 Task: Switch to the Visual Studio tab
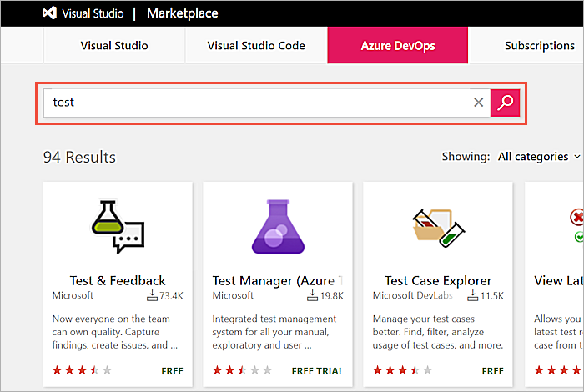pos(114,45)
